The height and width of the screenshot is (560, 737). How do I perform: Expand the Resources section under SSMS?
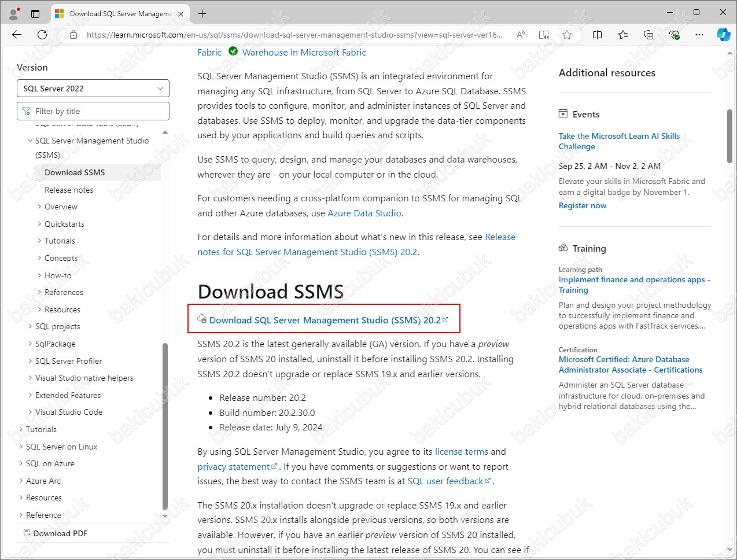(39, 310)
